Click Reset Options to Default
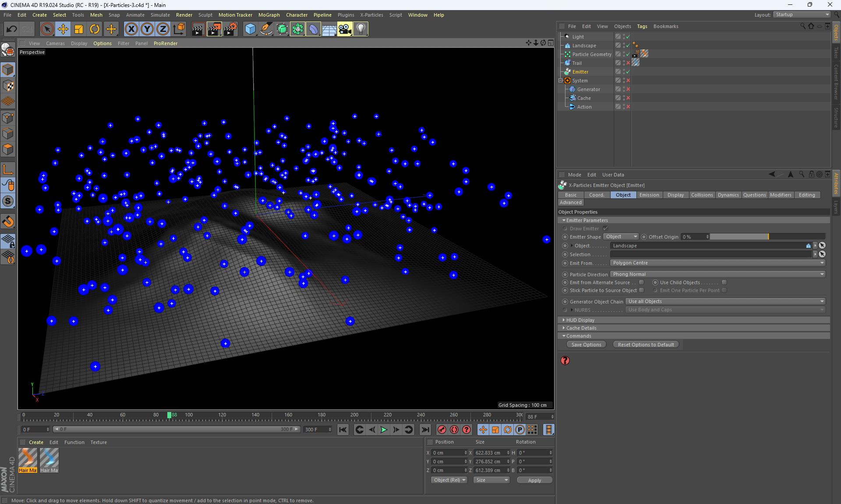The image size is (841, 504). click(x=646, y=345)
